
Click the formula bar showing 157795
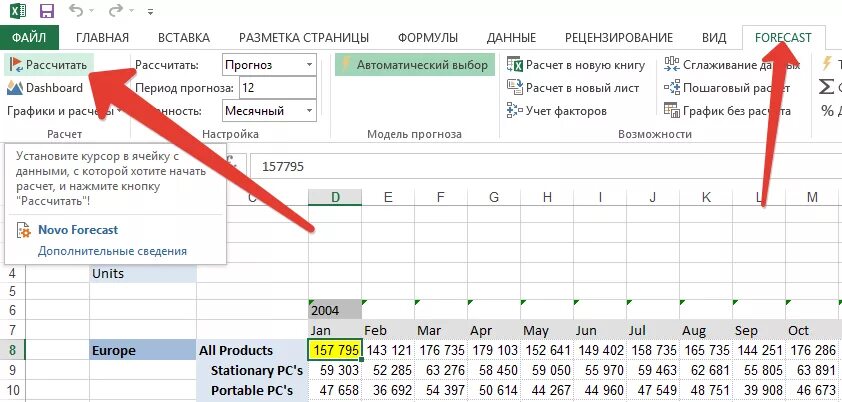pyautogui.click(x=545, y=167)
